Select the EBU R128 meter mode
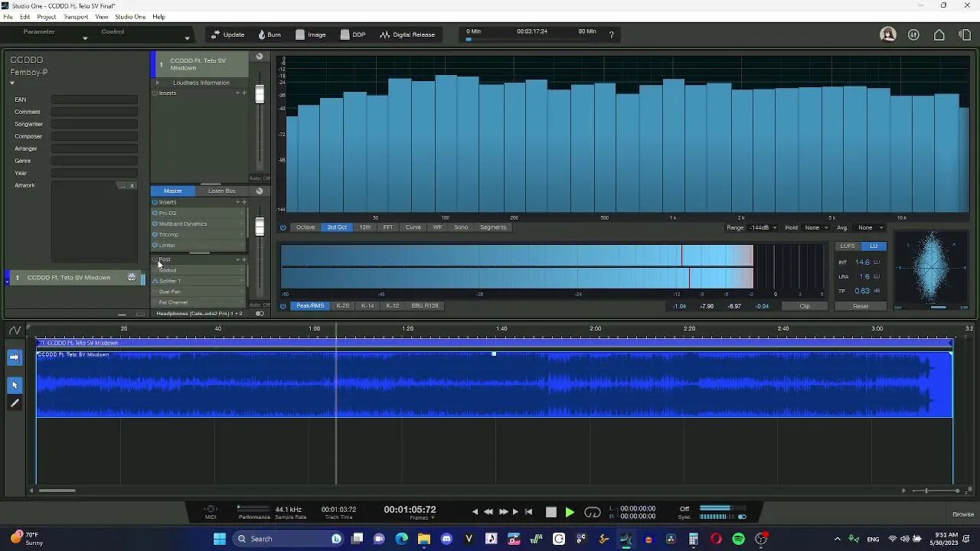Image resolution: width=980 pixels, height=551 pixels. [x=425, y=306]
